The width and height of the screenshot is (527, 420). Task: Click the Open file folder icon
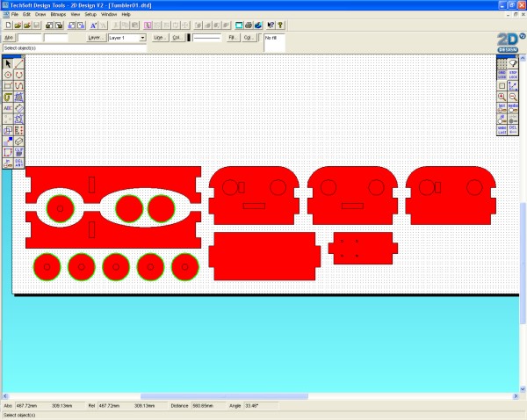point(18,25)
